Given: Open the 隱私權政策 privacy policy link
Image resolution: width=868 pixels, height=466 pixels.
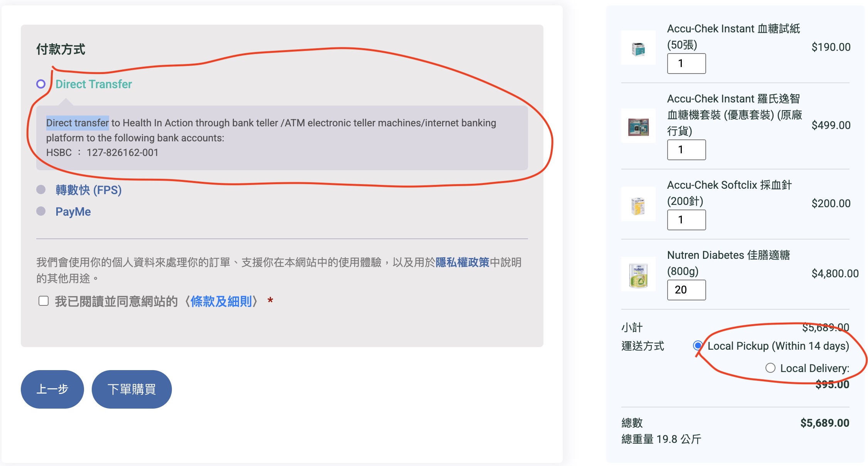Looking at the screenshot, I should pos(462,262).
